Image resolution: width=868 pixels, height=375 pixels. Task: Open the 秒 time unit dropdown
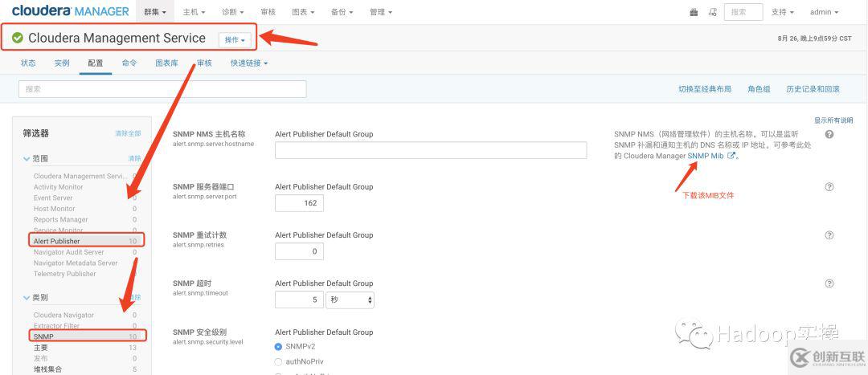pyautogui.click(x=350, y=300)
